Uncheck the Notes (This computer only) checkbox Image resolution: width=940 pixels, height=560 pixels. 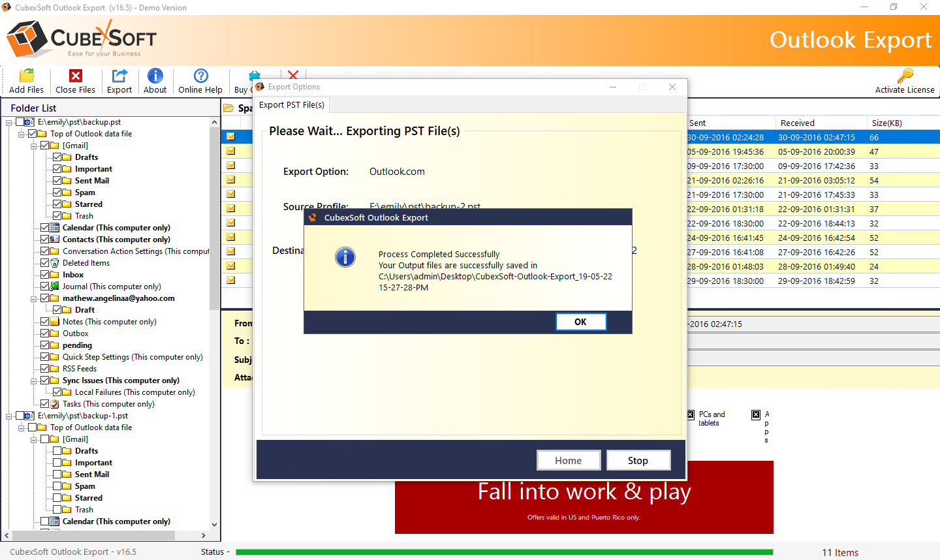click(x=45, y=322)
